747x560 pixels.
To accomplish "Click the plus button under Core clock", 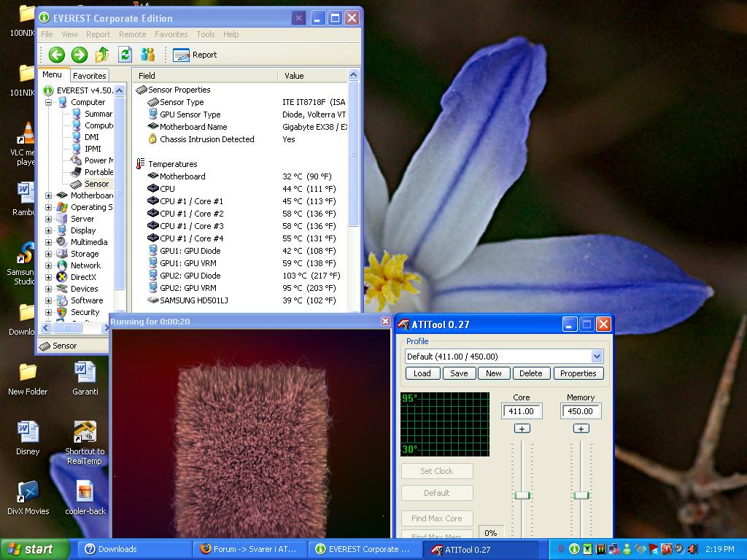I will point(522,429).
